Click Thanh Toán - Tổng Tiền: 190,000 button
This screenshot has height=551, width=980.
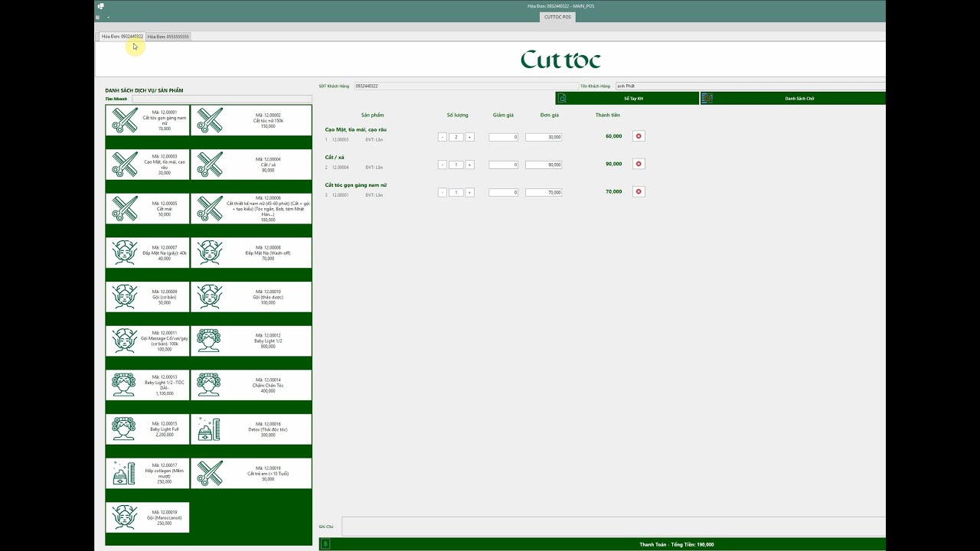tap(603, 544)
